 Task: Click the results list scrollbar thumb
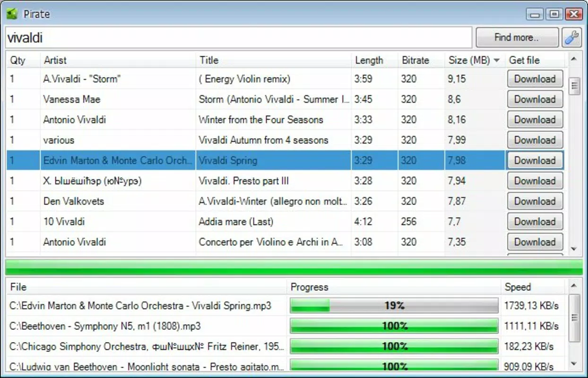(575, 86)
